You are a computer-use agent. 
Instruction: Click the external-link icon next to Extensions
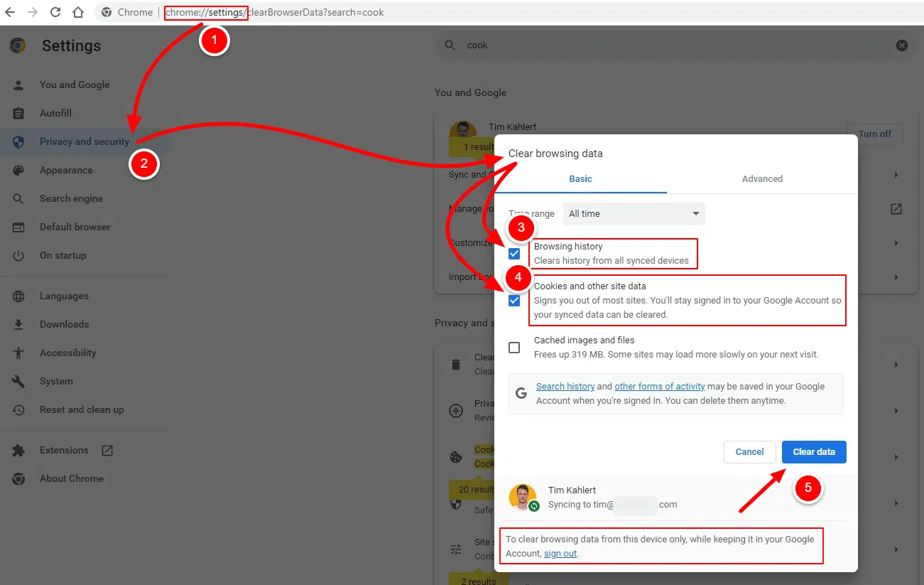(107, 450)
